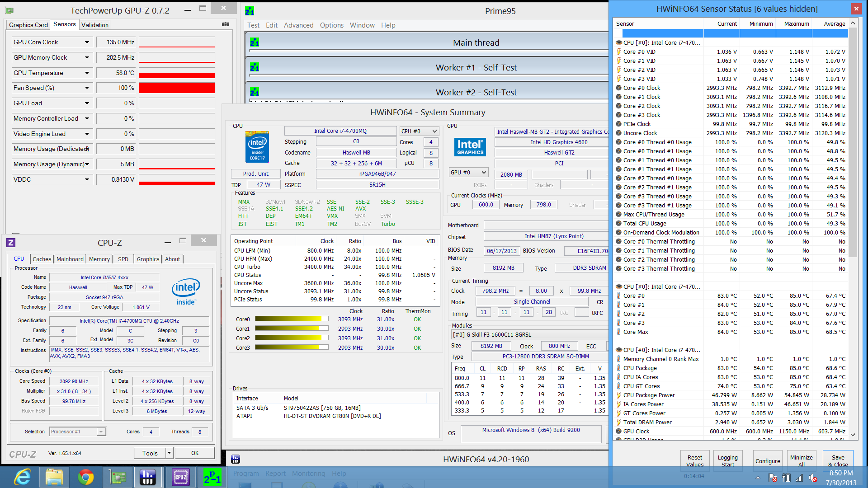Open the Test menu in Prime95
Screen dimensions: 868x488
253,25
